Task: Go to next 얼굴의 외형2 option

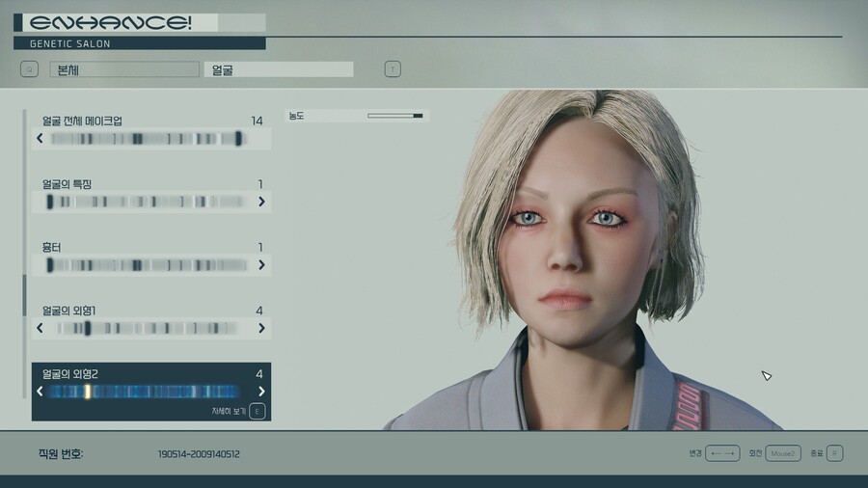Action: tap(261, 391)
